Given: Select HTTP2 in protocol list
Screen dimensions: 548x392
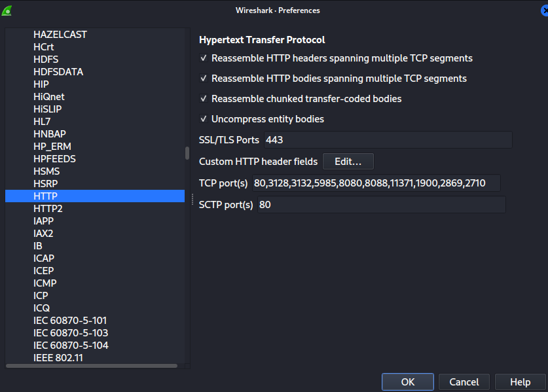Looking at the screenshot, I should (x=48, y=209).
